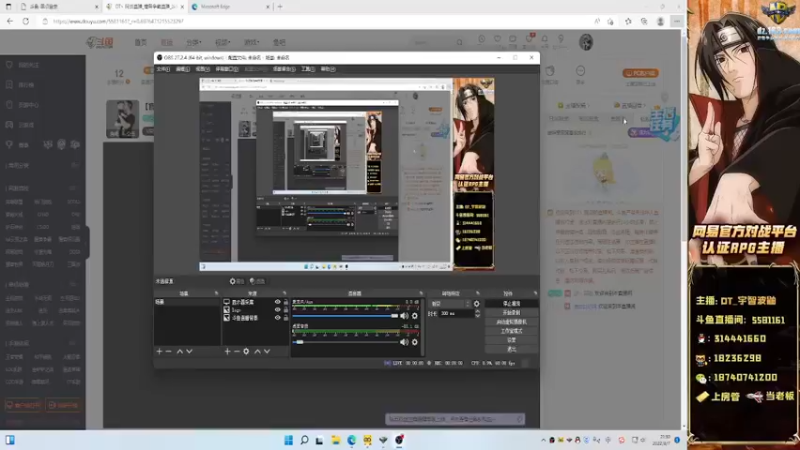Click Start Virtual Camera in OBS Controls

(512, 322)
